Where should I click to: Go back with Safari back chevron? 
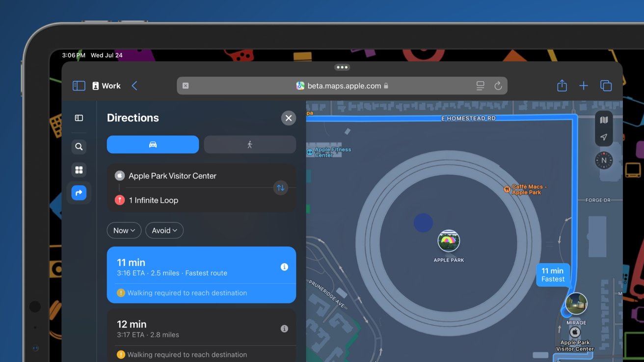tap(134, 86)
